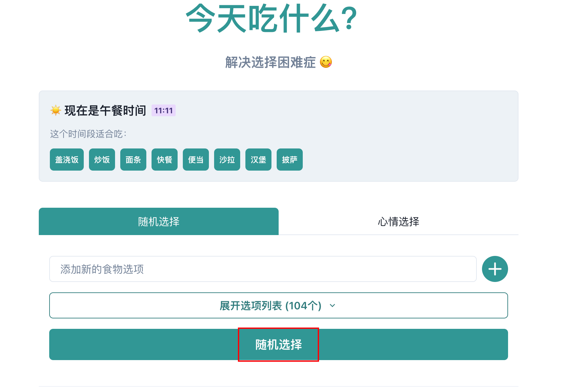The height and width of the screenshot is (392, 569).
Task: Click the large 随机选择 button
Action: click(x=279, y=344)
